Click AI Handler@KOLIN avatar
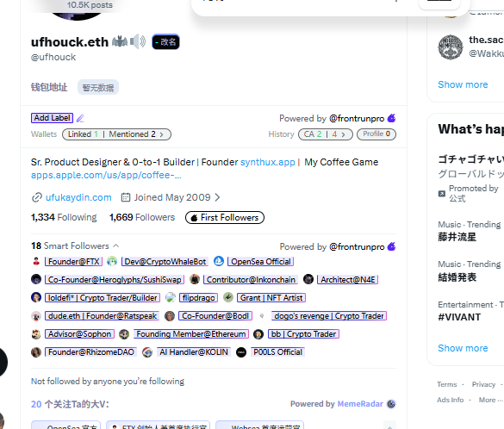This screenshot has height=429, width=504. click(147, 352)
